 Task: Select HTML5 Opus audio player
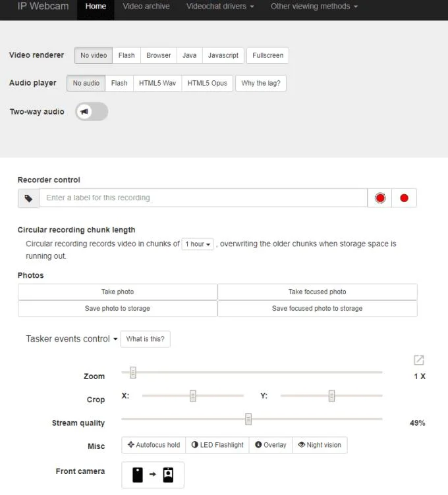pyautogui.click(x=208, y=83)
